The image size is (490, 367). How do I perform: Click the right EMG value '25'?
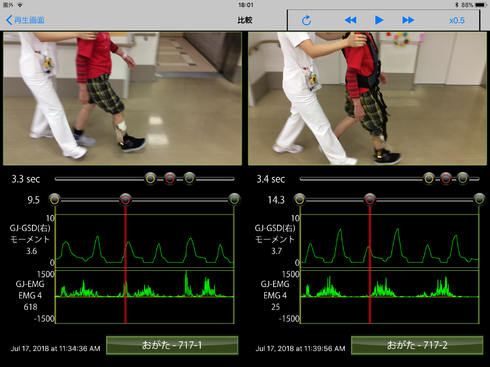click(x=275, y=307)
